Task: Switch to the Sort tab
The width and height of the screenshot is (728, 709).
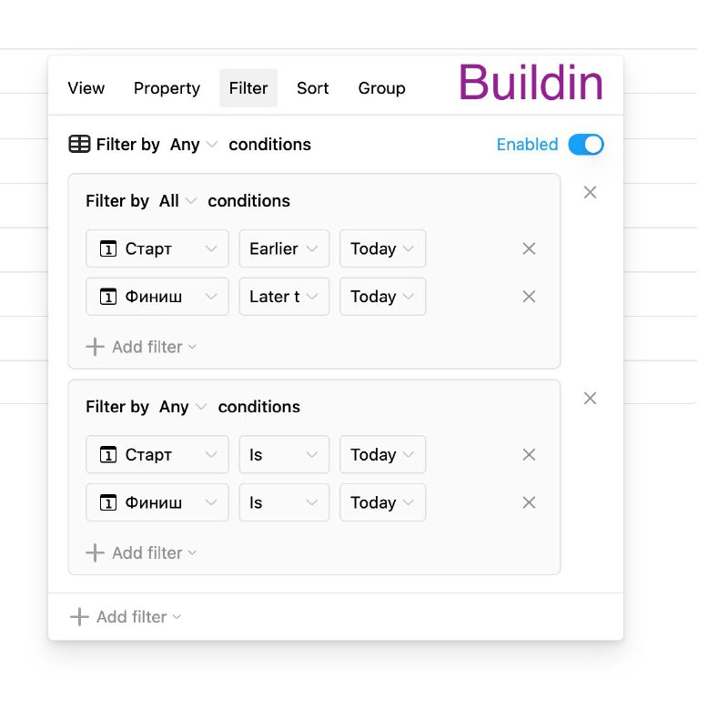Action: (312, 88)
